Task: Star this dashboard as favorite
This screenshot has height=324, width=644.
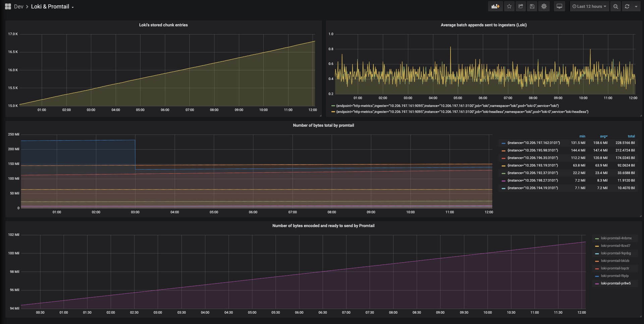Action: coord(509,6)
